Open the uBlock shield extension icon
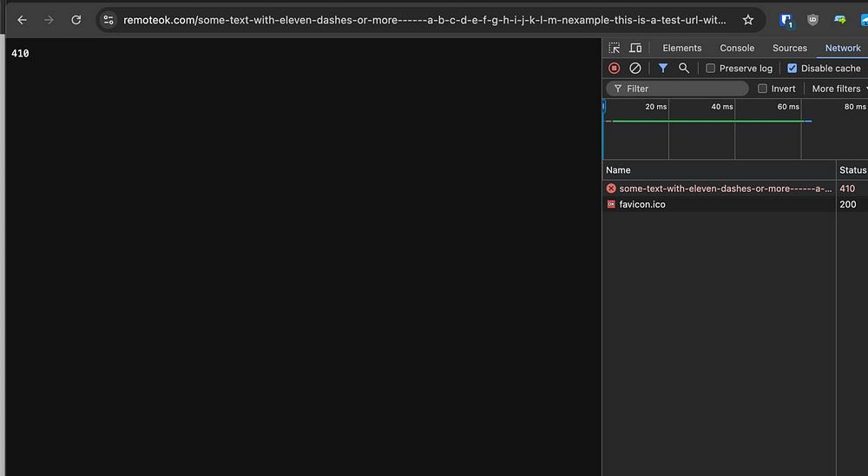Screen dimensions: 868x476 812,20
